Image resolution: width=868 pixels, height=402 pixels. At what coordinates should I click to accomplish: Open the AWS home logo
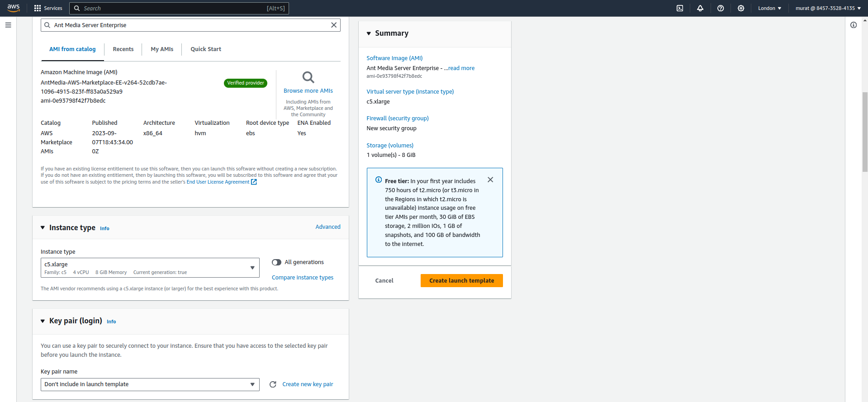click(x=14, y=8)
